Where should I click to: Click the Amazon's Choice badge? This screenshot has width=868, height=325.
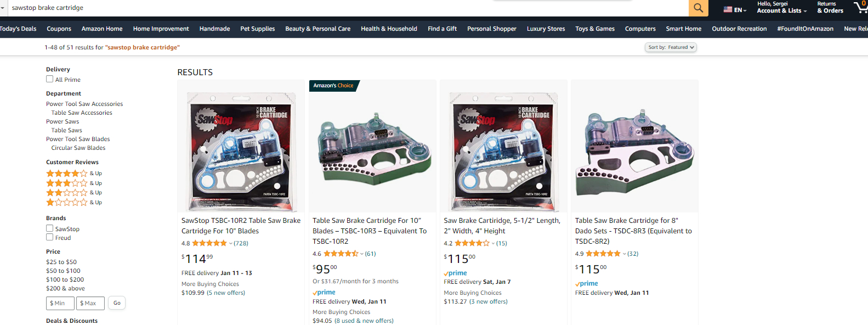(x=333, y=86)
